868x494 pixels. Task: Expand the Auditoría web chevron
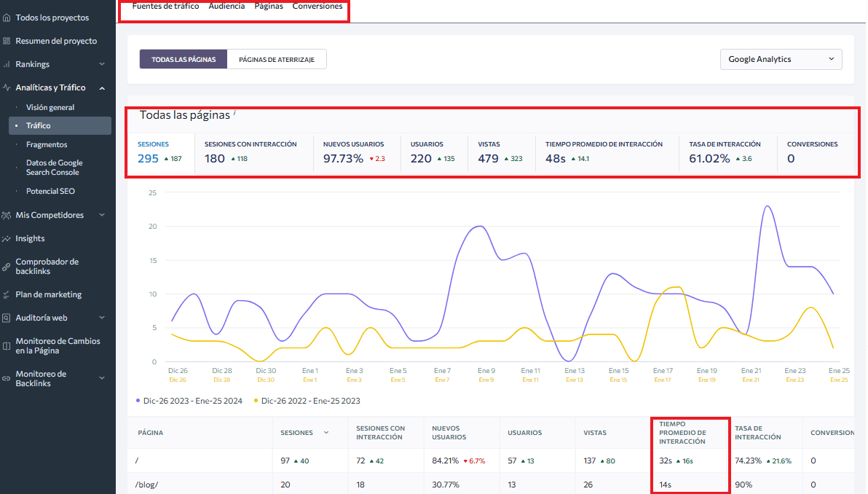pos(102,318)
